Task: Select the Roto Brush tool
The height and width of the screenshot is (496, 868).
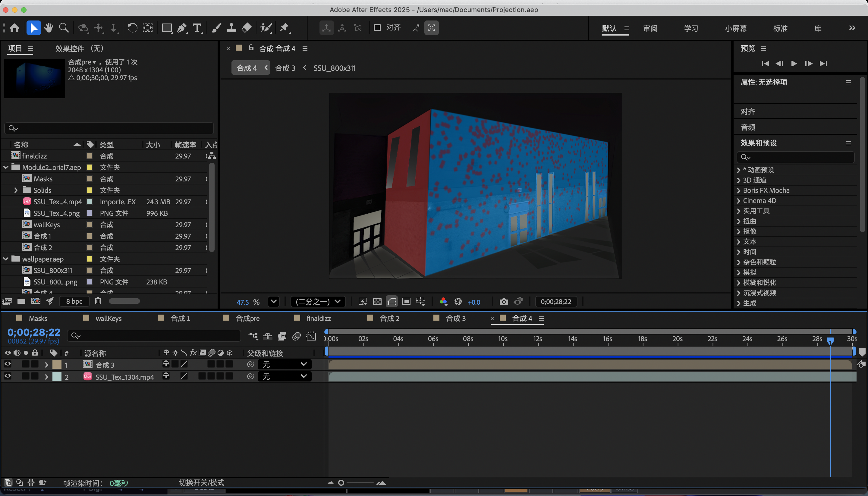Action: 266,28
